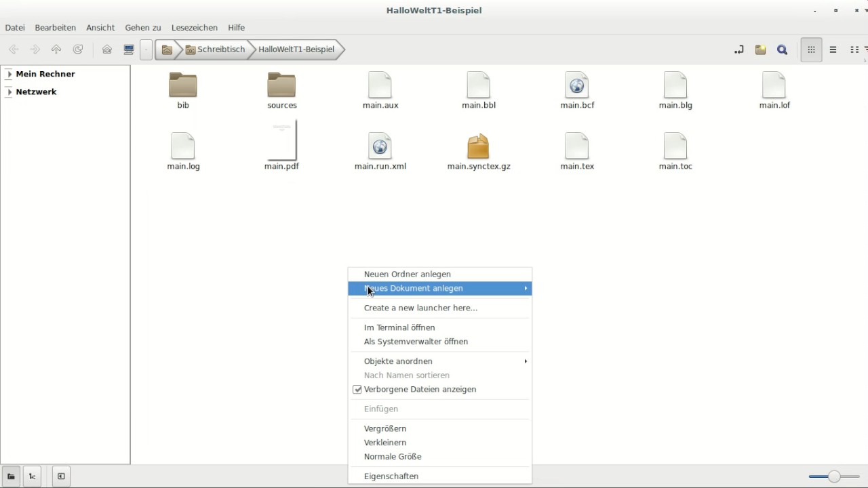Open the Gehen zu menu
This screenshot has height=488, width=868.
point(143,28)
